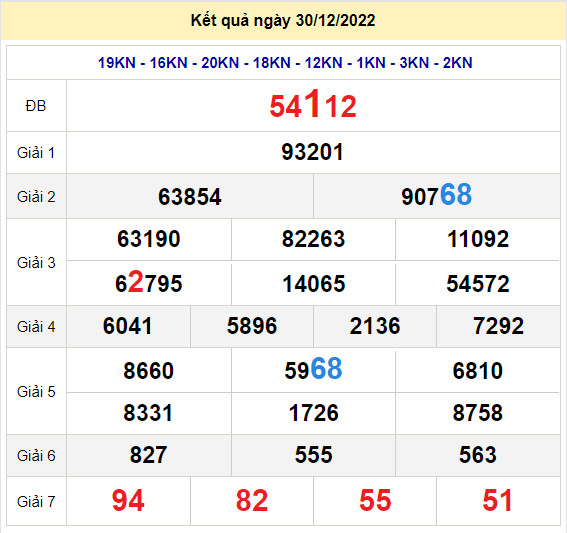Click the Giải 6 number 555
567x533 pixels.
click(313, 455)
